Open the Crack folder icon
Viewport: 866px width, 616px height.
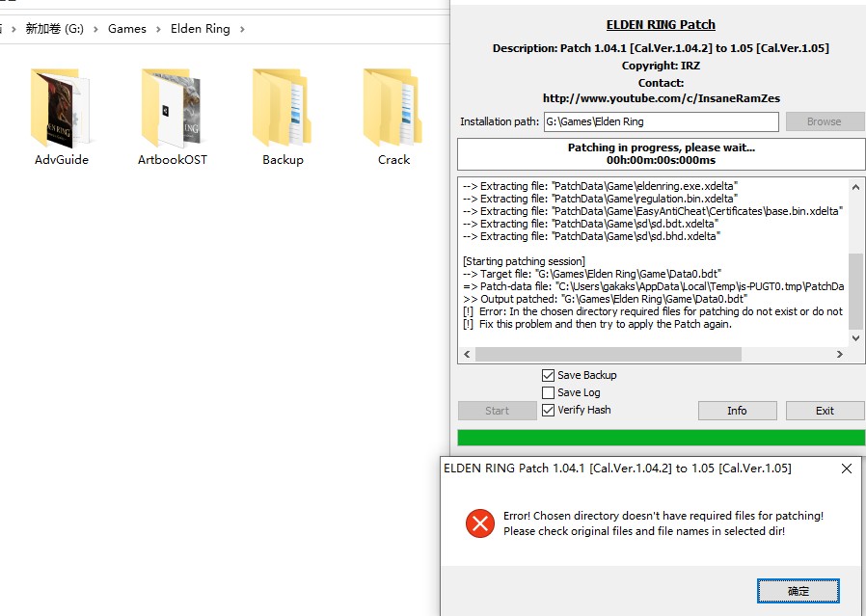pos(393,107)
